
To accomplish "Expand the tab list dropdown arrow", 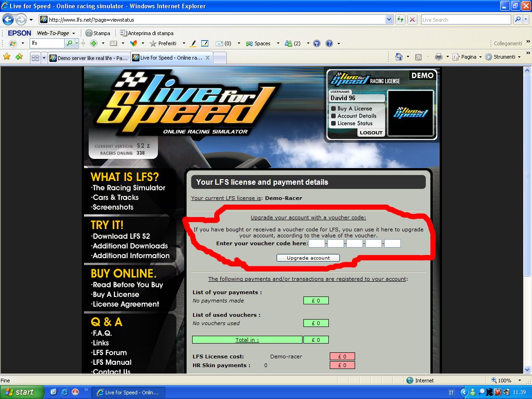I will pos(44,58).
